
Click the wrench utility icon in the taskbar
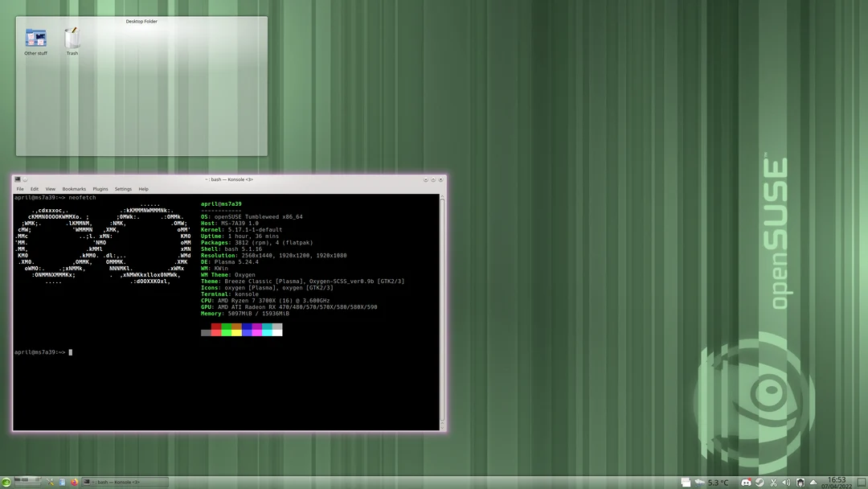[x=50, y=482]
